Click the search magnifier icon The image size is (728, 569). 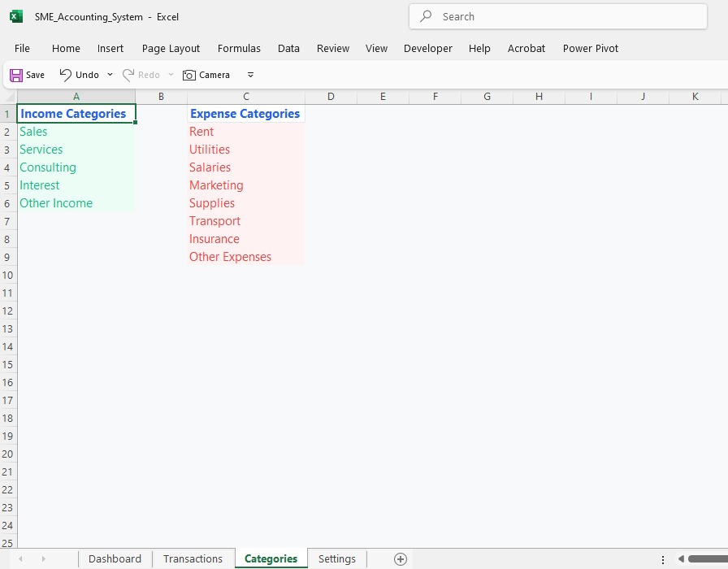pyautogui.click(x=426, y=16)
